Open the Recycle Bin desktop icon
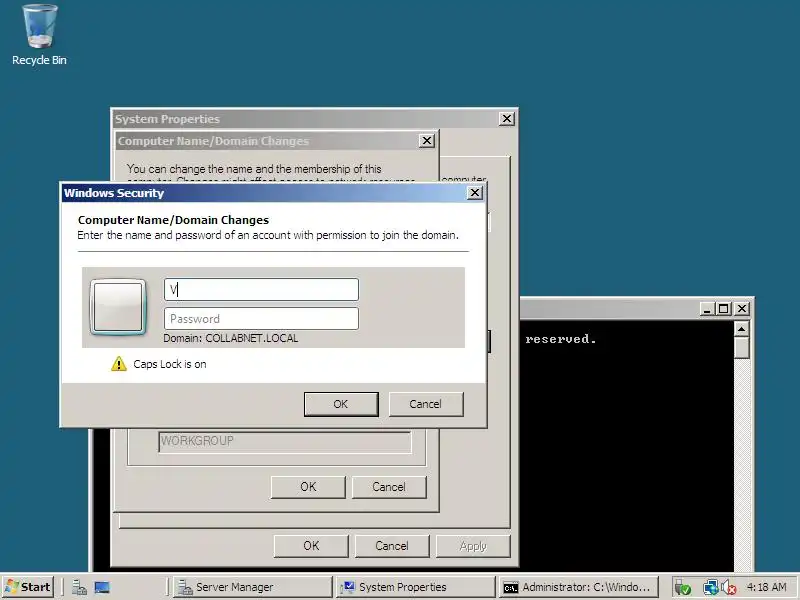 click(x=39, y=35)
